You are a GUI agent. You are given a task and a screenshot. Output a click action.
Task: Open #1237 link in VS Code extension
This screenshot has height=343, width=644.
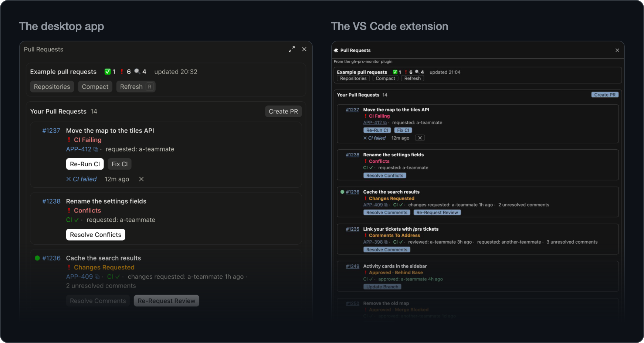click(352, 110)
